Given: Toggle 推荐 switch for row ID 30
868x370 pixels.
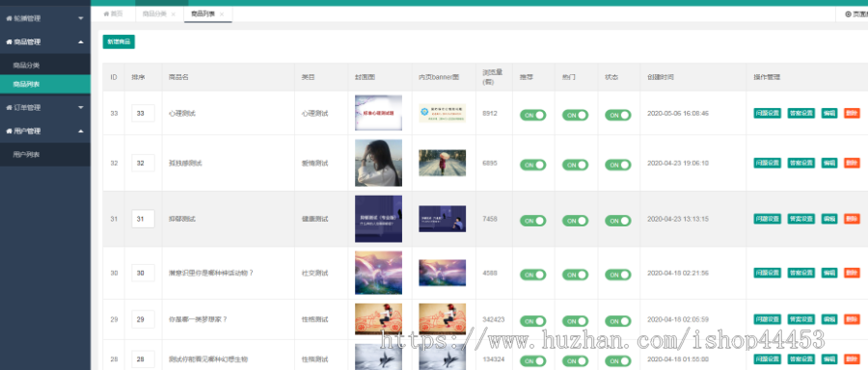Looking at the screenshot, I should click(532, 275).
